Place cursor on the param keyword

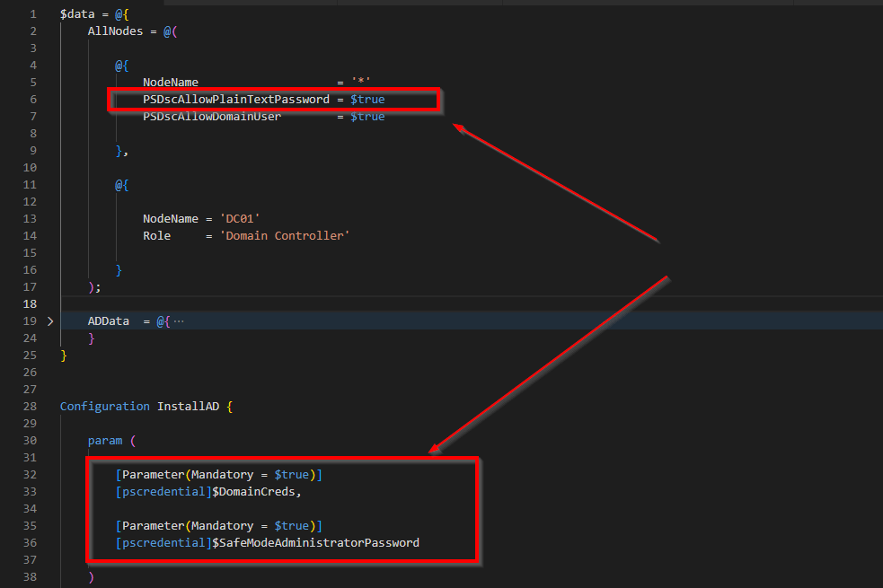point(104,440)
